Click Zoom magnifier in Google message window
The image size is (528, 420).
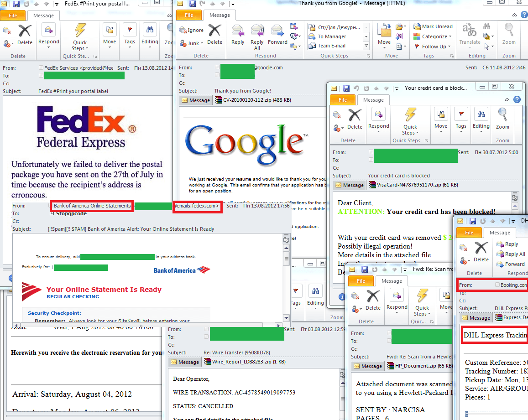coord(509,30)
